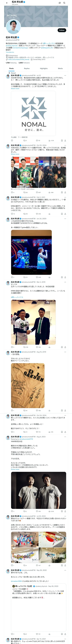
Task: Open the more menu on the pinned post
Action: (x=65, y=75)
